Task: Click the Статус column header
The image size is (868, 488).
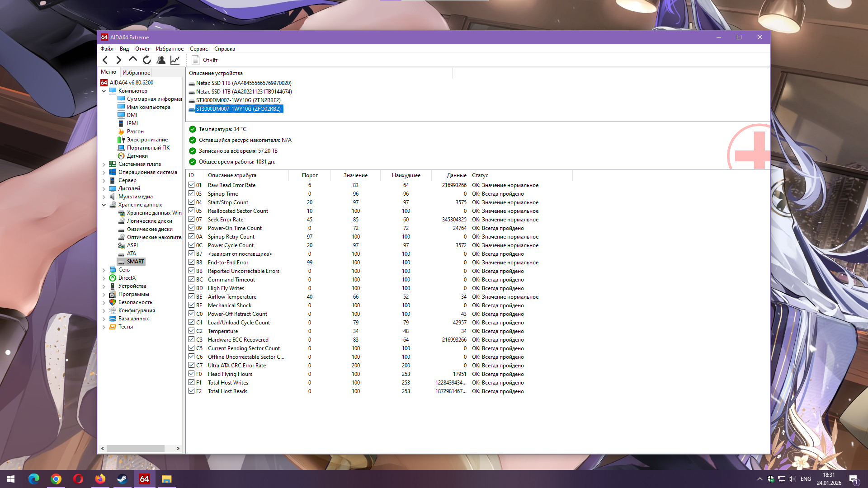Action: (x=480, y=175)
